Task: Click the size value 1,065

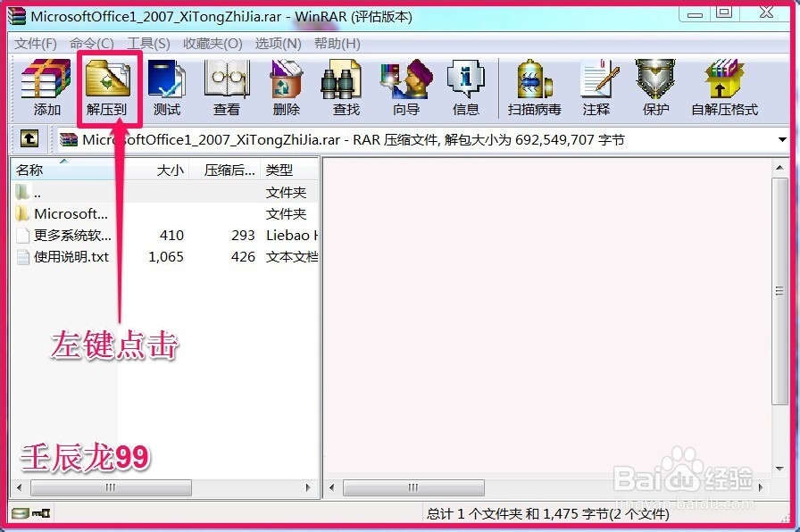Action: (x=166, y=256)
